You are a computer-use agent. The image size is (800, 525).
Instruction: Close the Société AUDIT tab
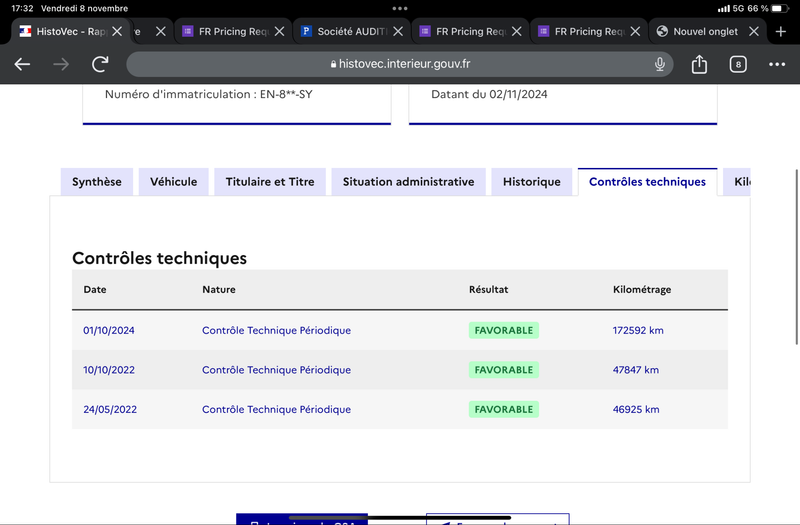click(398, 32)
